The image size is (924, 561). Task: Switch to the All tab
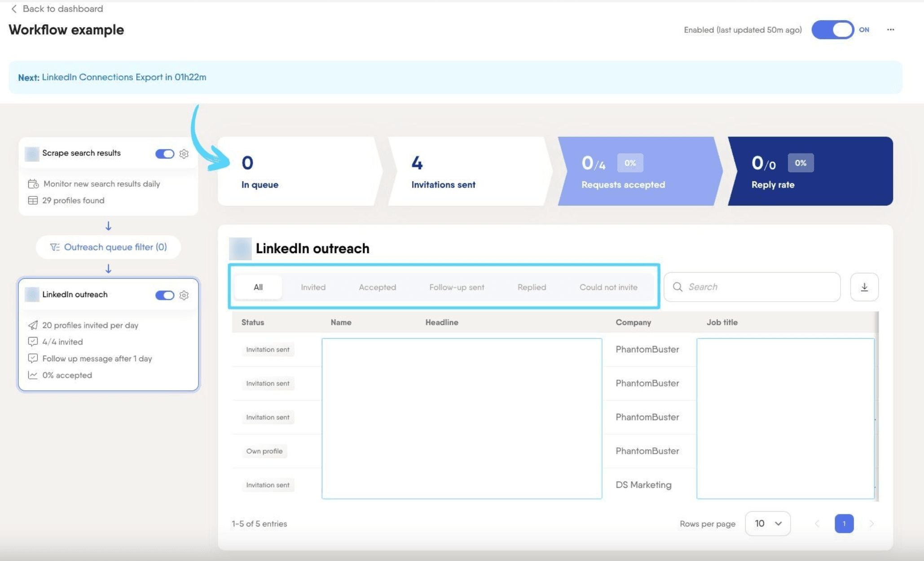pos(258,287)
